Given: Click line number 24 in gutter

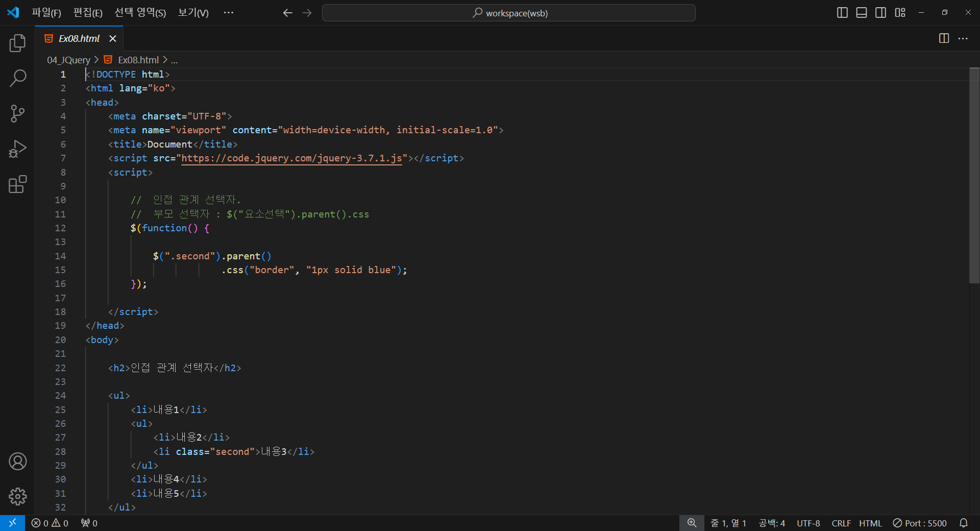Looking at the screenshot, I should [x=60, y=396].
